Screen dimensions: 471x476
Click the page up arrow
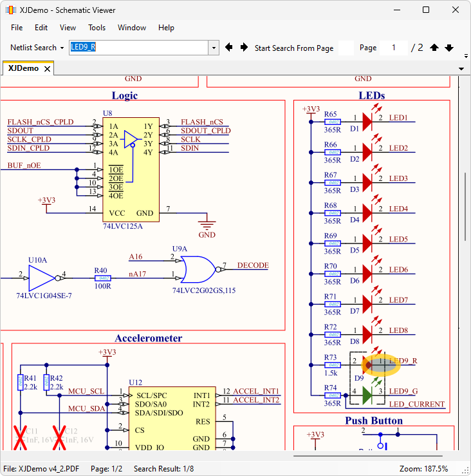point(434,48)
